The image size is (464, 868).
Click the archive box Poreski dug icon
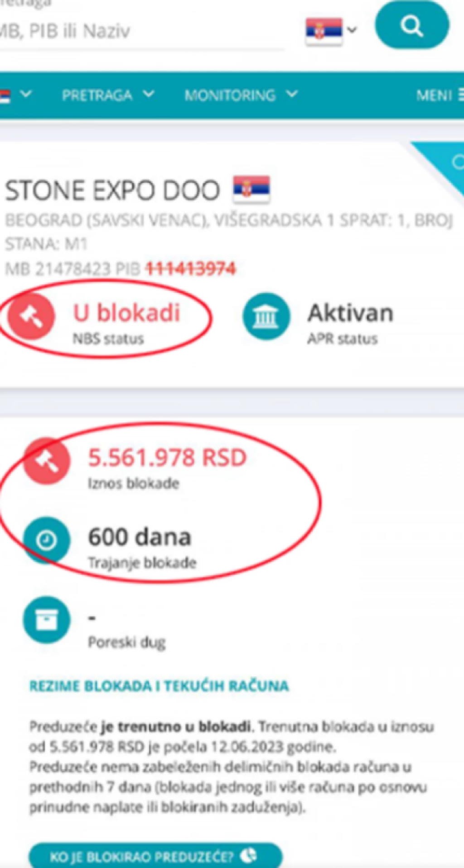(47, 620)
